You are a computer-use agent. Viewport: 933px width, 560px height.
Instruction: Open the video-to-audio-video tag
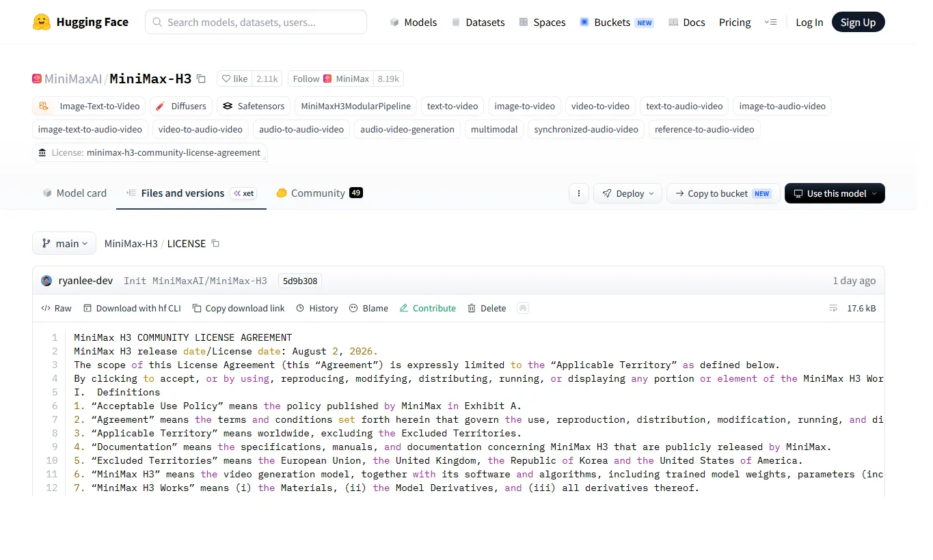[200, 129]
